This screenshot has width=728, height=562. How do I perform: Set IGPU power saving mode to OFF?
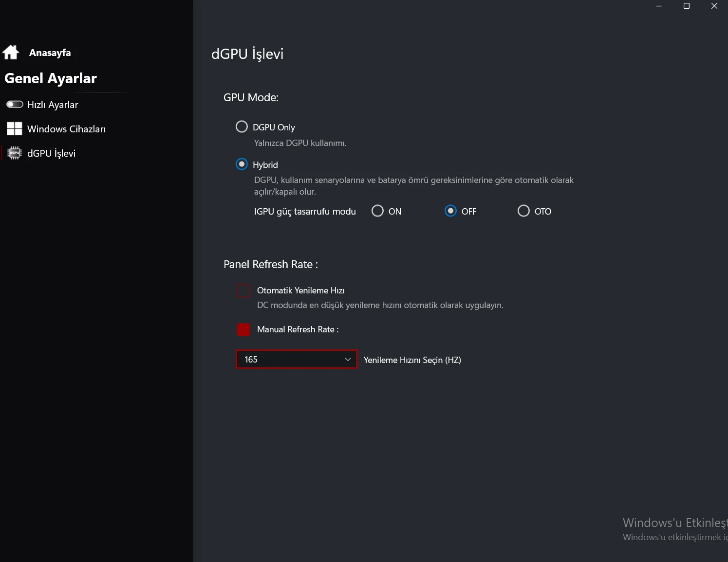click(x=450, y=211)
